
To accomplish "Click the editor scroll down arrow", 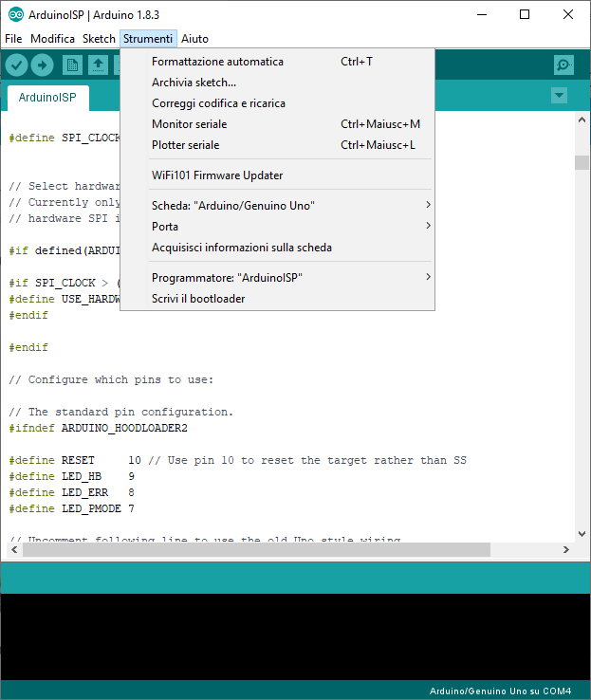I will tap(582, 533).
